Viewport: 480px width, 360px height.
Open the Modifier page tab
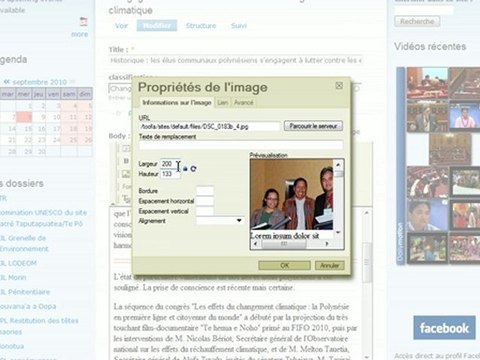pyautogui.click(x=157, y=26)
